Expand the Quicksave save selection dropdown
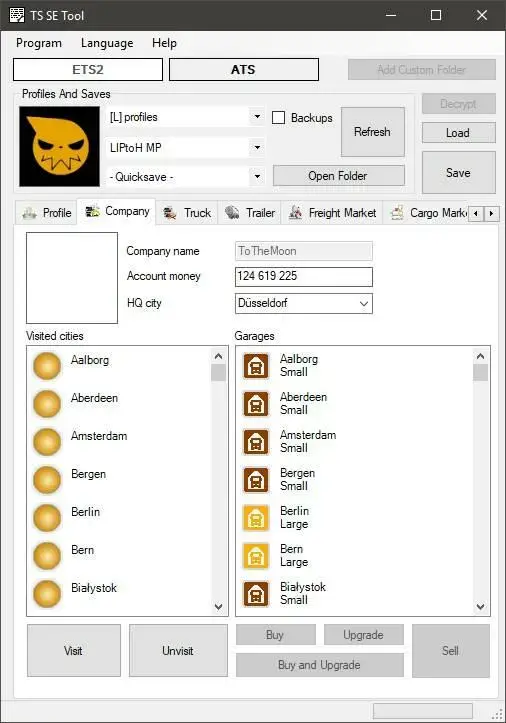506x723 pixels. 257,177
